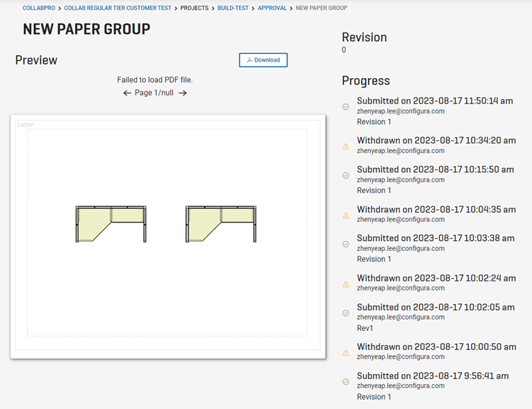Click the warning icon for 10:34:20 am withdrawal
Screen dimensions: 532x409
[x=345, y=147]
